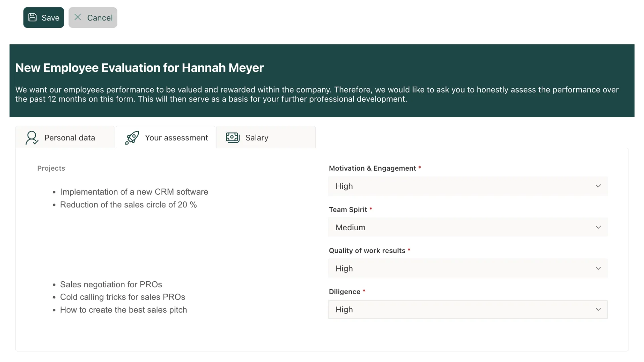The image size is (644, 362).
Task: Expand the Quality of work results dropdown
Action: tap(467, 268)
